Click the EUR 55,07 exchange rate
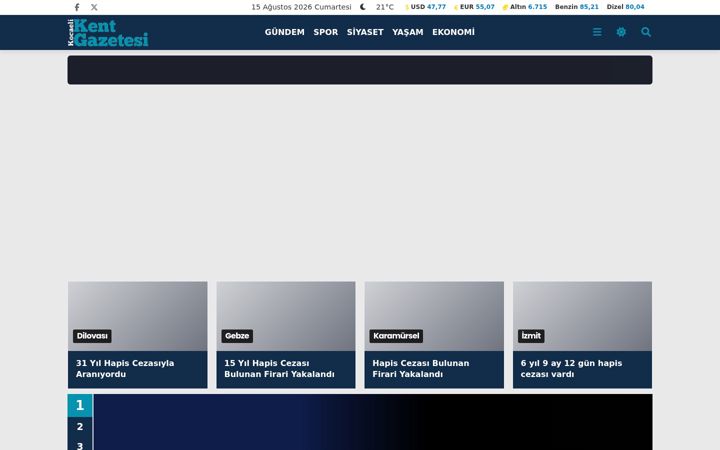 (474, 7)
